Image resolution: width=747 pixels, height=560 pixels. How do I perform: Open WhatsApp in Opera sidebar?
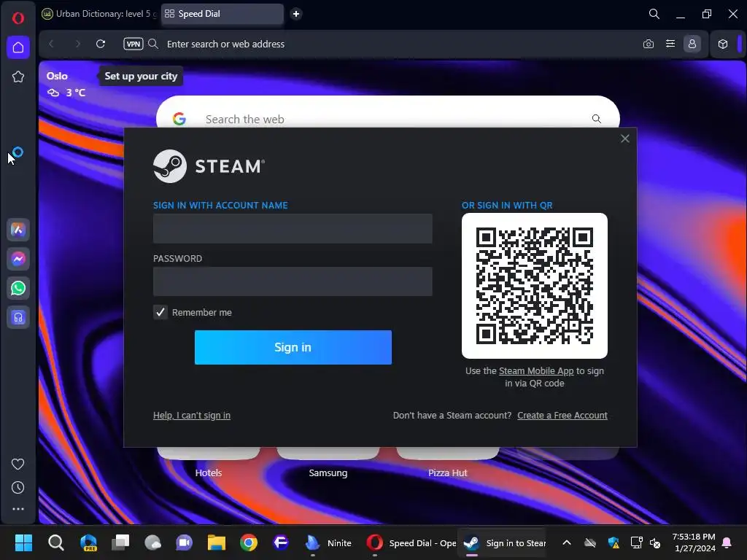click(18, 288)
